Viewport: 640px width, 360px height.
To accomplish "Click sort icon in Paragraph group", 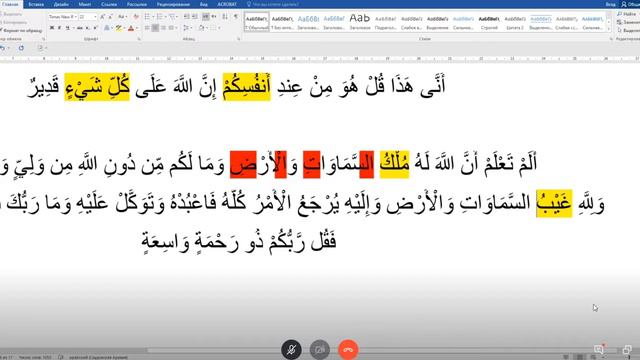I will 224,17.
